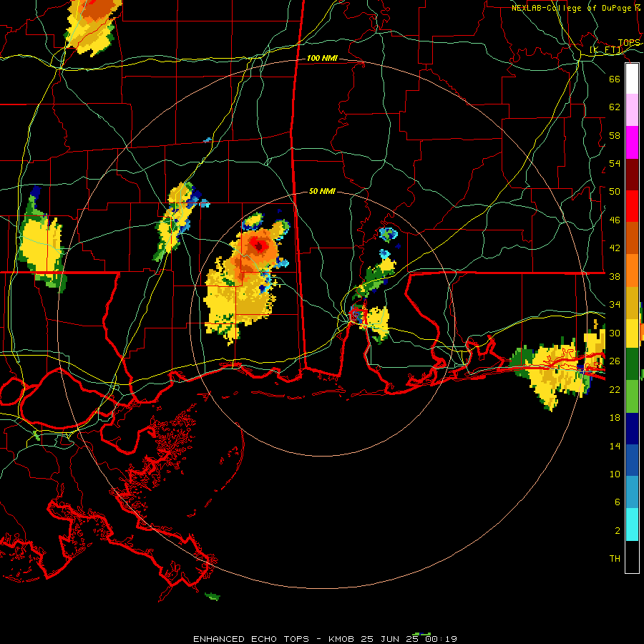Click the "34" legend value
This screenshot has width=644, height=644.
click(x=615, y=304)
